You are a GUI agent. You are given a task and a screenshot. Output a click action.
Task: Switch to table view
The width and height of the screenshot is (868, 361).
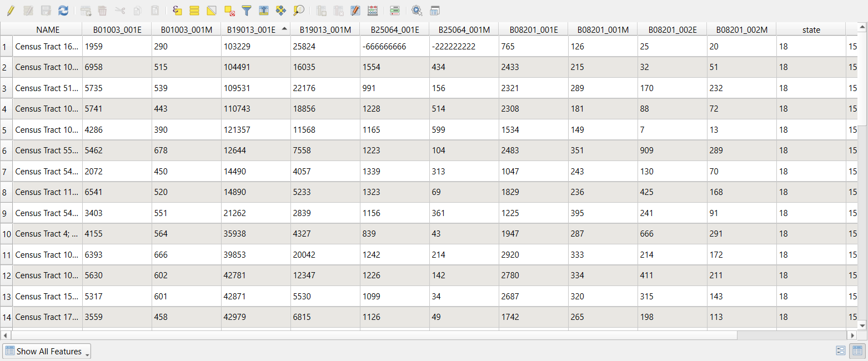[x=857, y=350]
